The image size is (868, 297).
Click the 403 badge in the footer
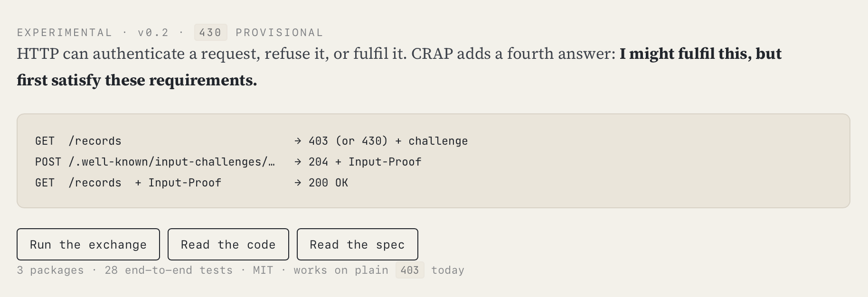pyautogui.click(x=410, y=270)
